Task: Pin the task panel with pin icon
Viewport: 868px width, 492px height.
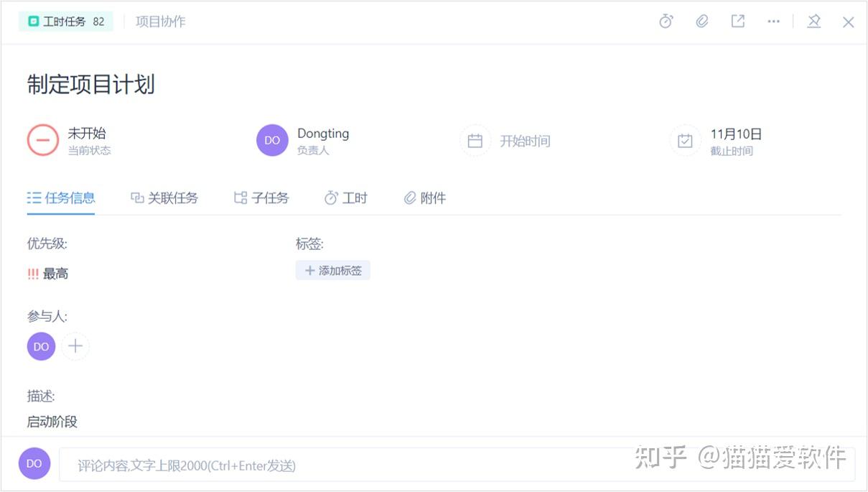Action: [x=814, y=22]
